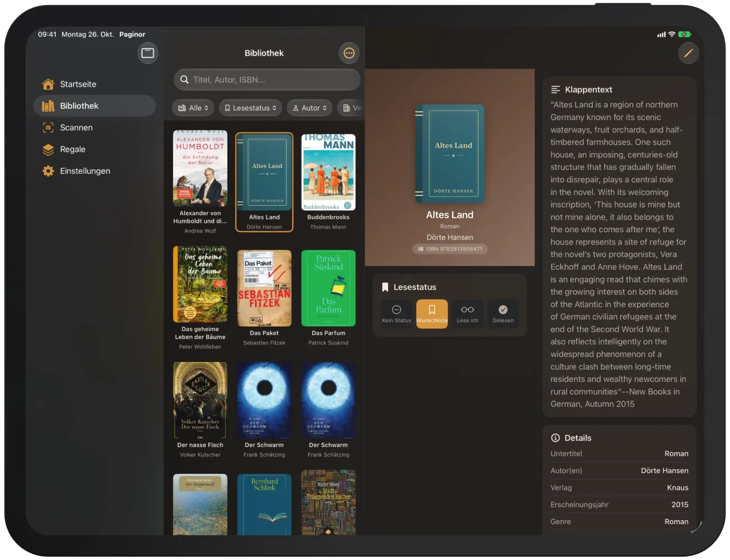Click the Verlag value Knaus
This screenshot has height=560, width=730.
coord(677,488)
